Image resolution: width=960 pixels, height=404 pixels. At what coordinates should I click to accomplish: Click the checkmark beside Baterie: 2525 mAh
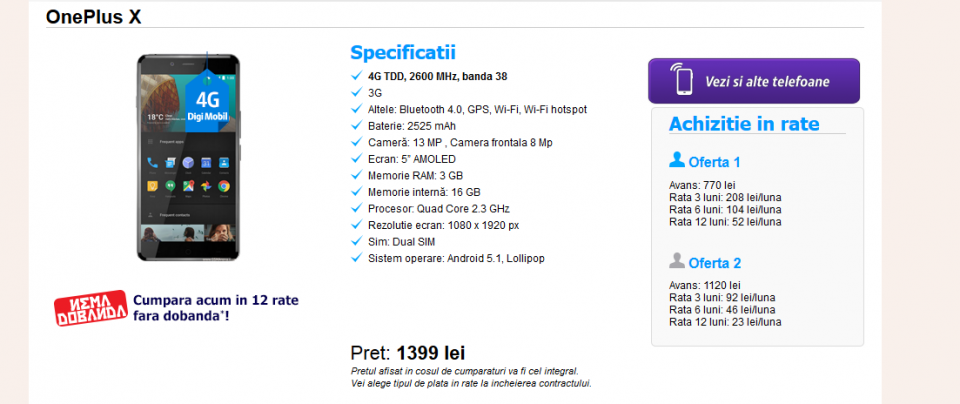(x=358, y=126)
